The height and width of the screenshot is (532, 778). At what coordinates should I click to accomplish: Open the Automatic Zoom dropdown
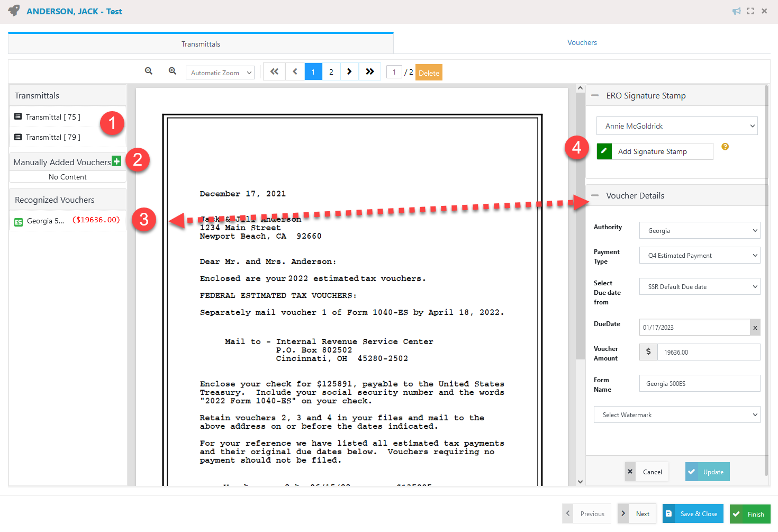220,73
